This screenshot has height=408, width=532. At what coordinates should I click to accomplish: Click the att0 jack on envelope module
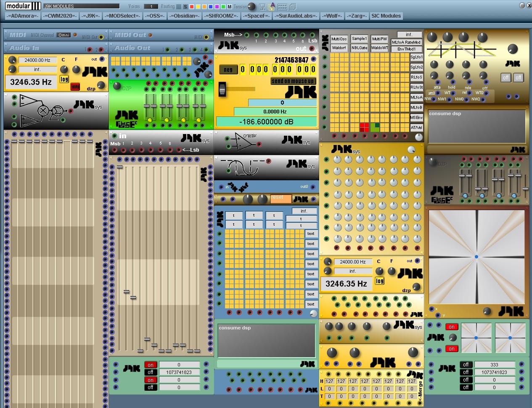[438, 93]
